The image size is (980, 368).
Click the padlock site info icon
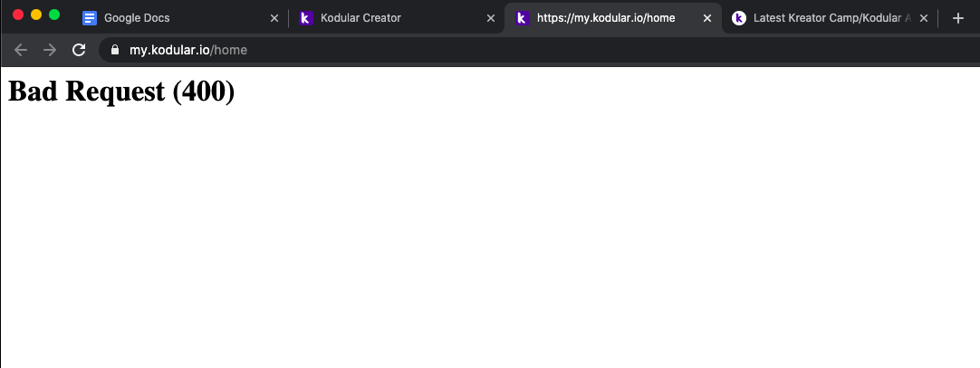tap(115, 50)
